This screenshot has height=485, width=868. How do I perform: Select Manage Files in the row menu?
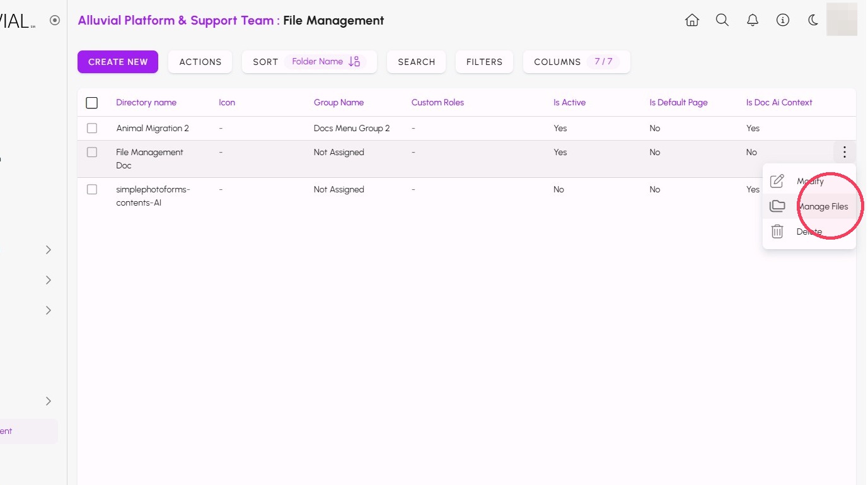click(809, 206)
